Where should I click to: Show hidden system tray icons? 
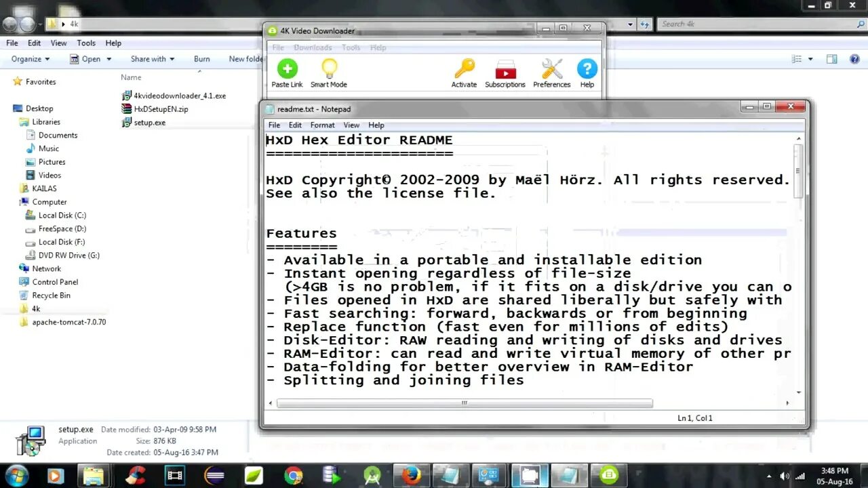[770, 476]
